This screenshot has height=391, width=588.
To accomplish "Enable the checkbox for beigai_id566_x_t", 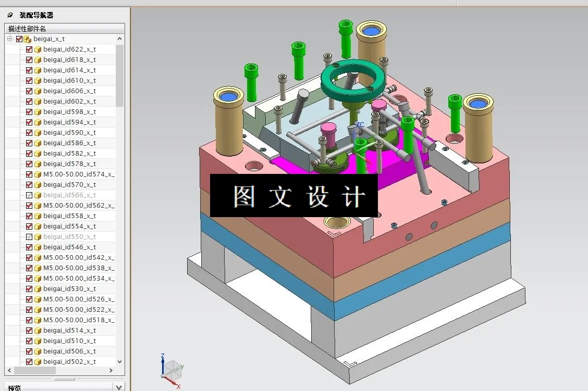I will click(x=29, y=195).
